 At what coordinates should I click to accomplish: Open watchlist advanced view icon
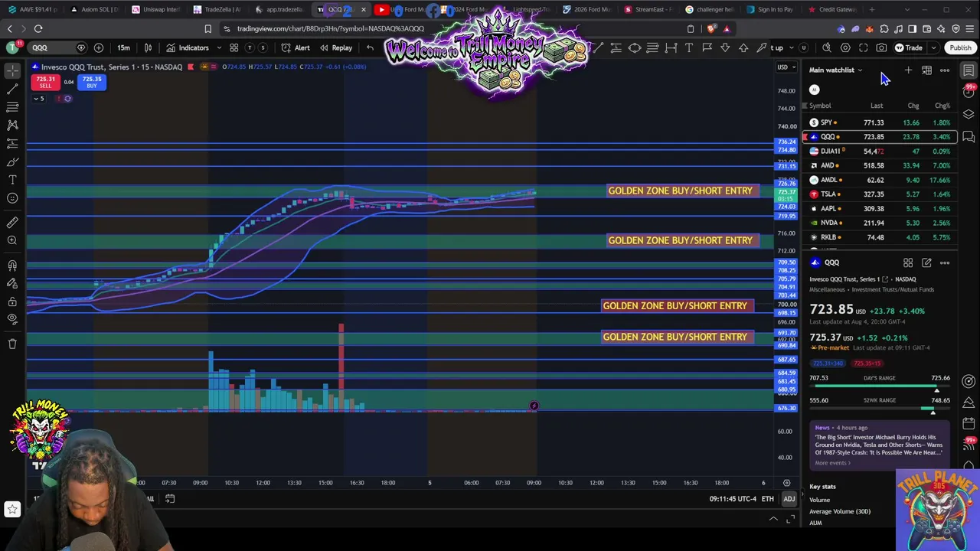click(x=926, y=70)
